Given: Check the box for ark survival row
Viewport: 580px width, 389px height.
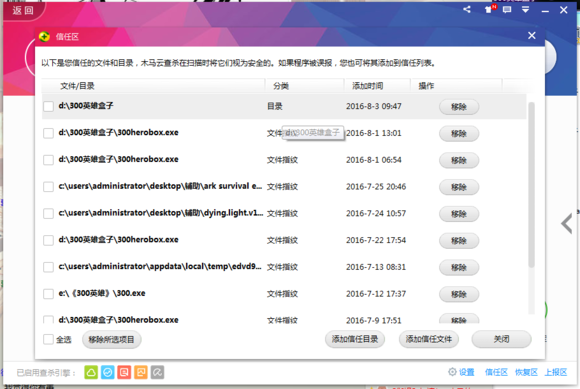Looking at the screenshot, I should tap(48, 187).
